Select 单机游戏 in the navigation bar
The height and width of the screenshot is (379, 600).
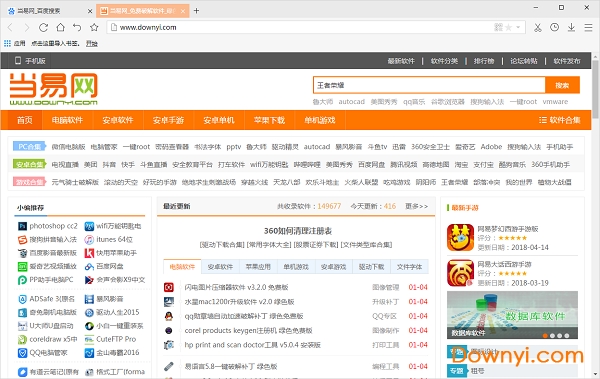coord(320,120)
